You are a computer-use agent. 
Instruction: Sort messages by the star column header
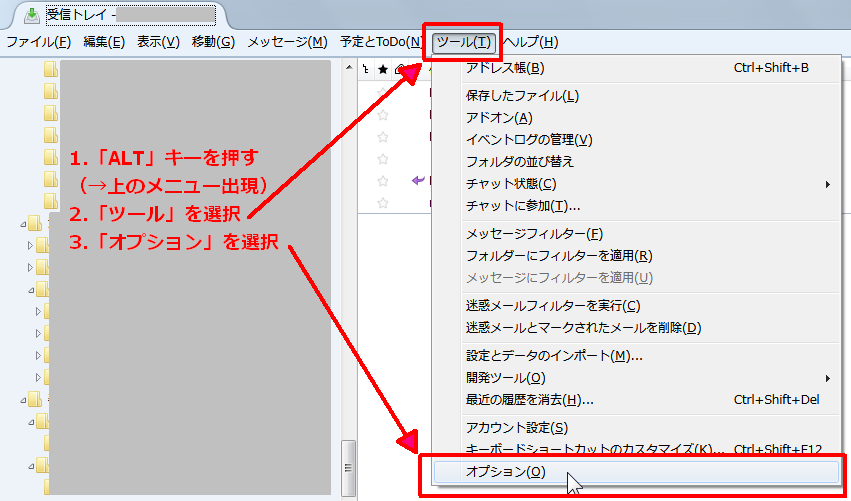click(x=382, y=69)
